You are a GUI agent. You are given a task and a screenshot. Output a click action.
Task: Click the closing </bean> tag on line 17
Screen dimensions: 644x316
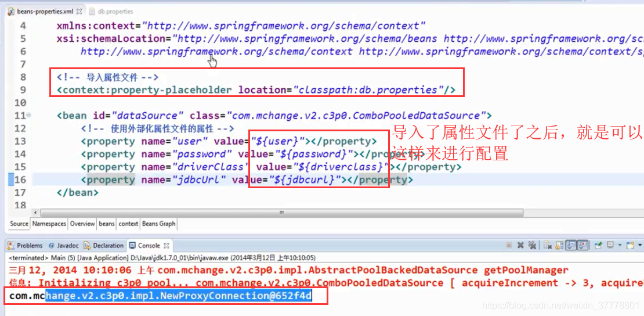coord(78,193)
